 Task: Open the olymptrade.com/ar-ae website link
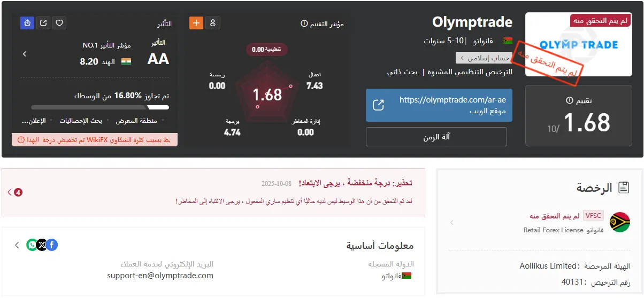click(x=439, y=105)
